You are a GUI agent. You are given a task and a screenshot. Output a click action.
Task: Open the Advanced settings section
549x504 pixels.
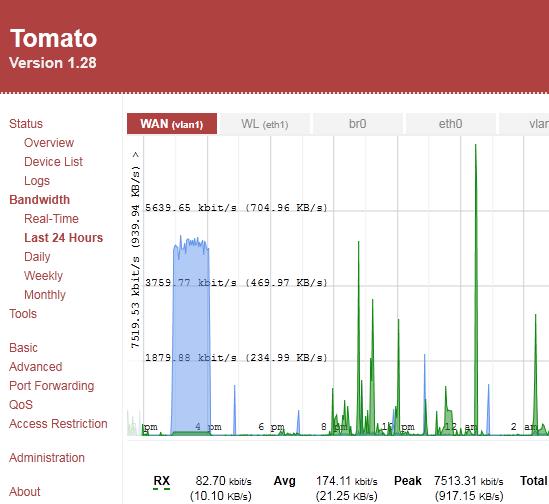(x=36, y=366)
